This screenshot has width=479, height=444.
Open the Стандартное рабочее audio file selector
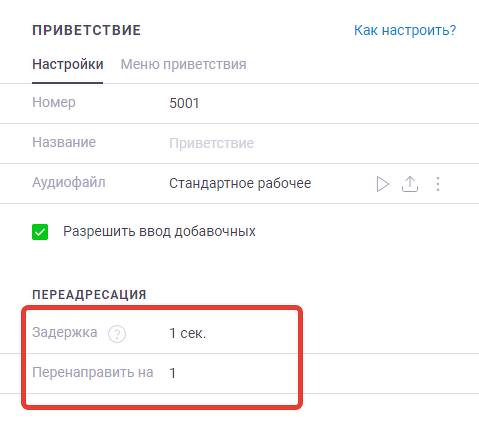click(240, 183)
